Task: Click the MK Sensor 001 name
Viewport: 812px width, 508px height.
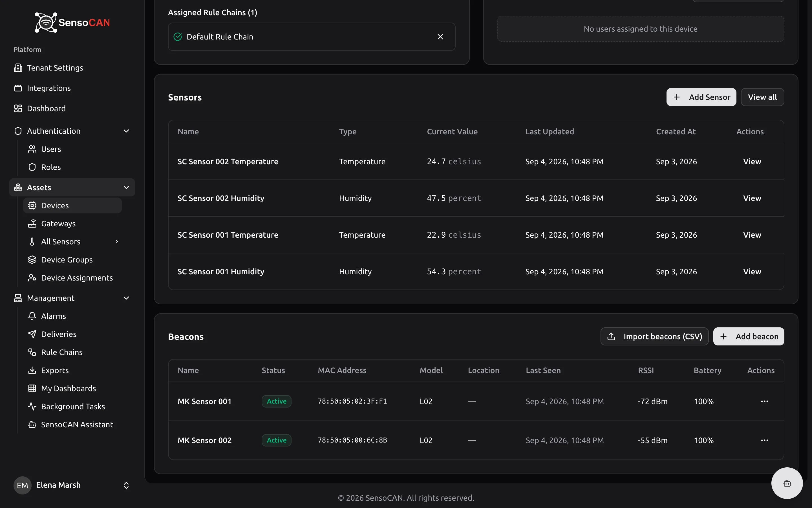Action: [x=204, y=401]
